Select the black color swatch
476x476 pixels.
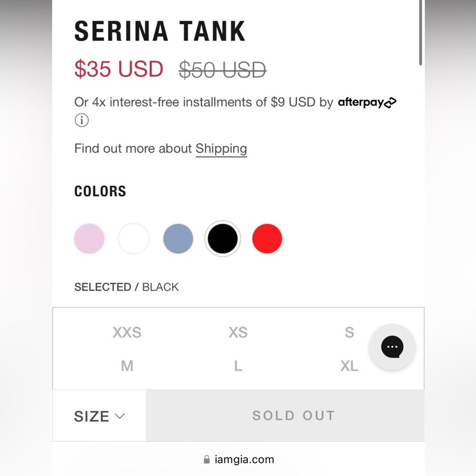point(222,238)
